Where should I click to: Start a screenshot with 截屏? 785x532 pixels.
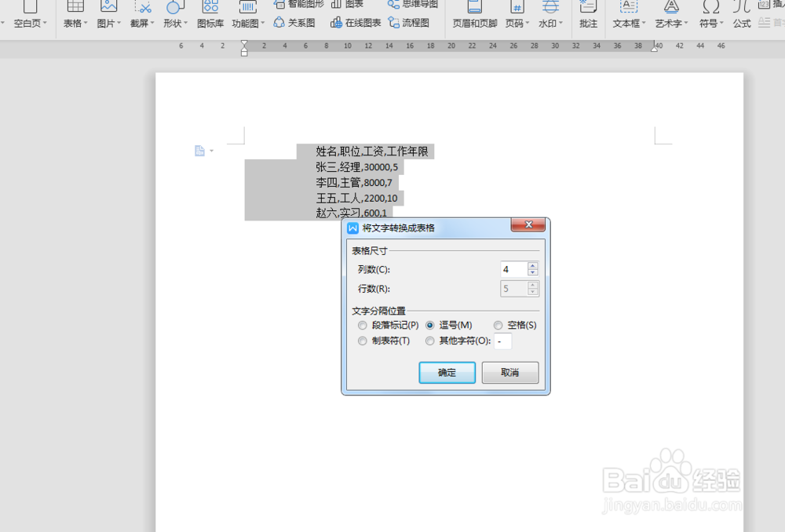coord(141,14)
